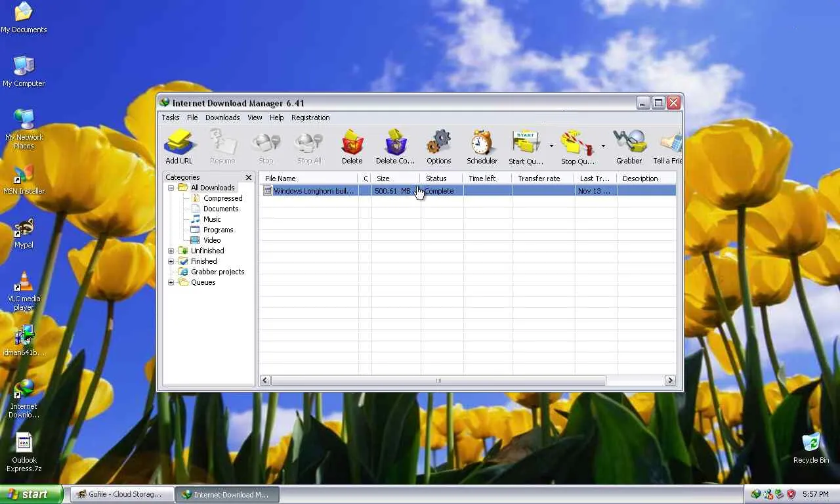
Task: Click the Stop Queue toolbar icon
Action: [577, 146]
